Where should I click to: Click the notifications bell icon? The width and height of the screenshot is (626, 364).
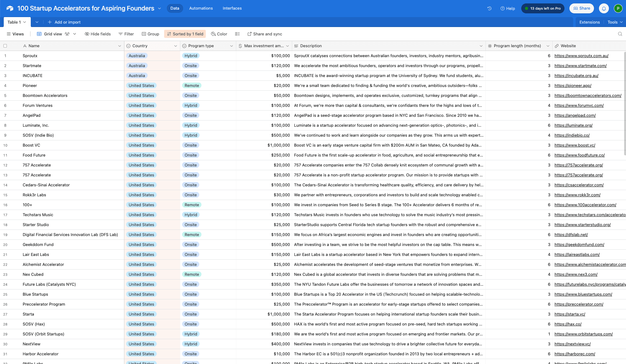604,8
